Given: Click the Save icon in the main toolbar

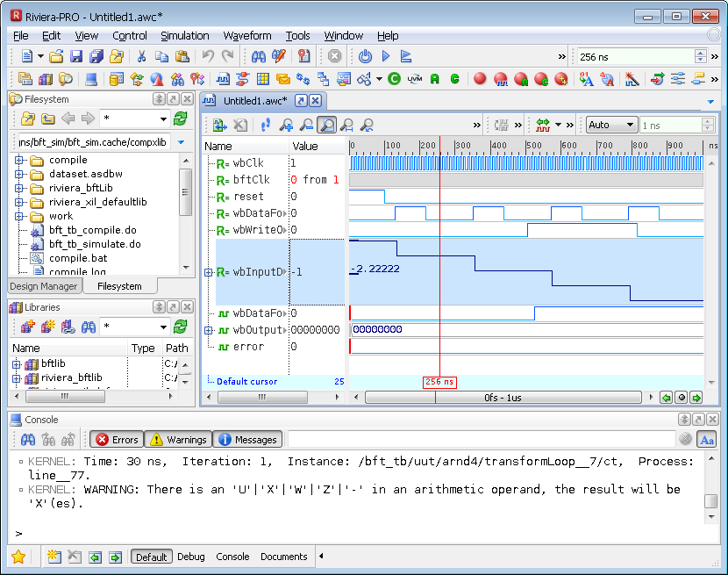Looking at the screenshot, I should click(x=76, y=57).
